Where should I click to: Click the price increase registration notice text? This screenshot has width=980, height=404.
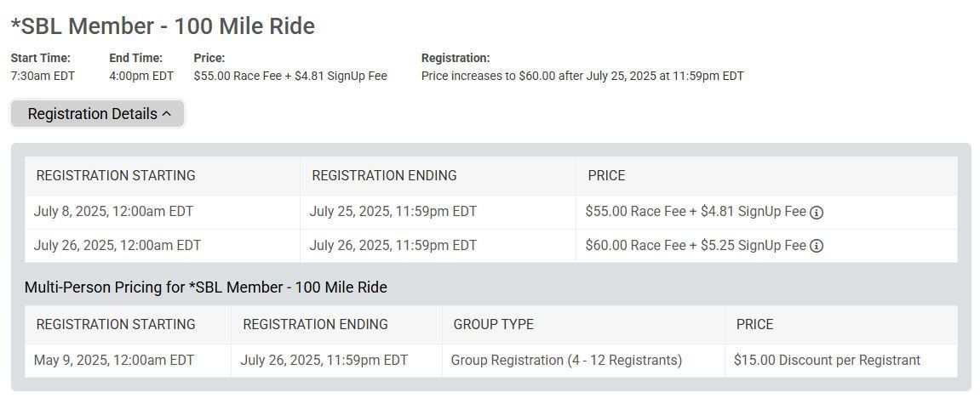(x=582, y=77)
